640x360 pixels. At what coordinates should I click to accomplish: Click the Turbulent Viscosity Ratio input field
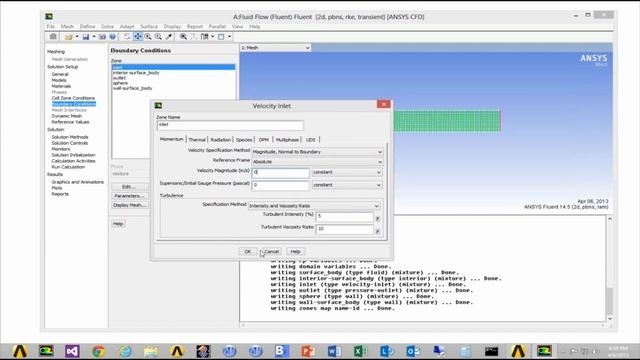(344, 229)
